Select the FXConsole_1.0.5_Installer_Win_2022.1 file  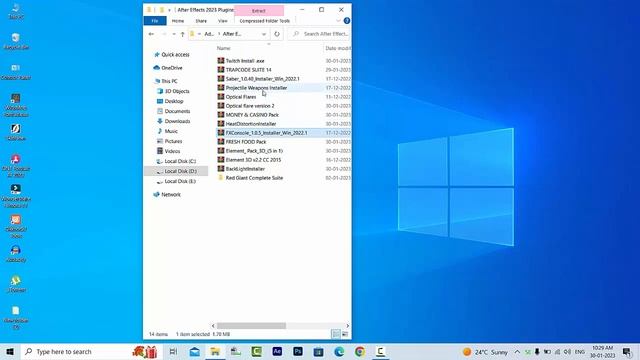click(x=267, y=133)
